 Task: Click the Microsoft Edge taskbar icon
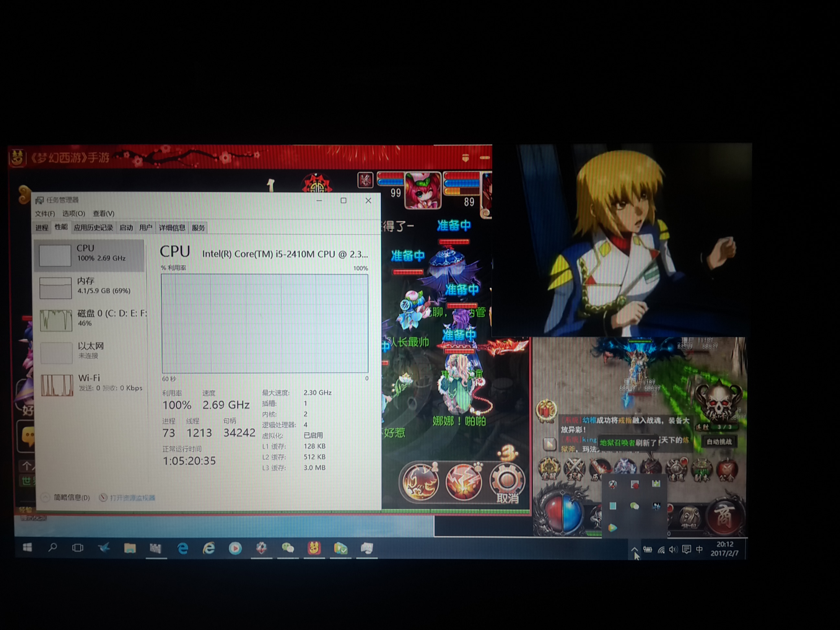pos(183,548)
